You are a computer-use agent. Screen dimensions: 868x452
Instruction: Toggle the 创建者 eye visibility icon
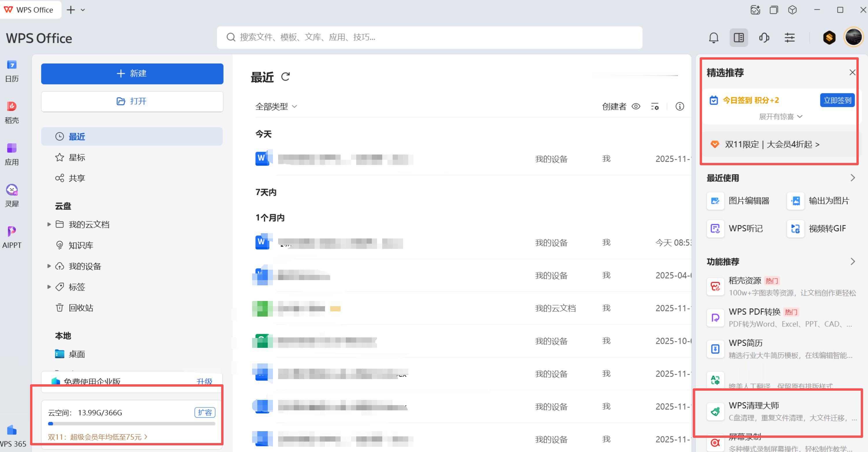[x=636, y=106]
